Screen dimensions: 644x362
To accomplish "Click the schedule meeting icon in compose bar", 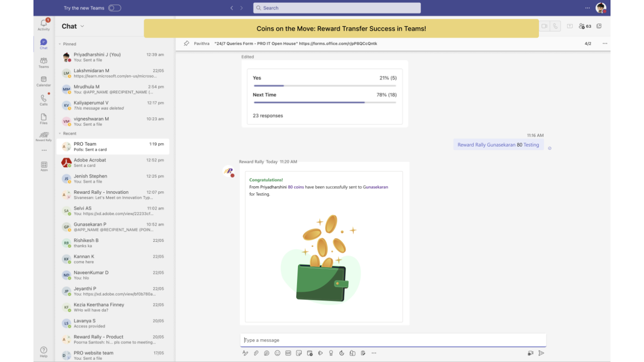I will (x=310, y=353).
